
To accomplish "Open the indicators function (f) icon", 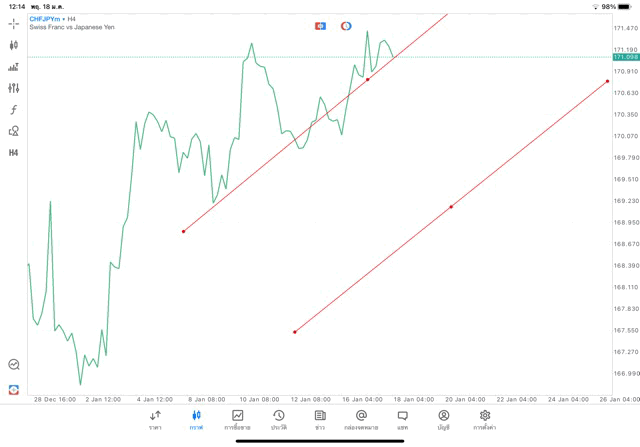I will (13, 109).
